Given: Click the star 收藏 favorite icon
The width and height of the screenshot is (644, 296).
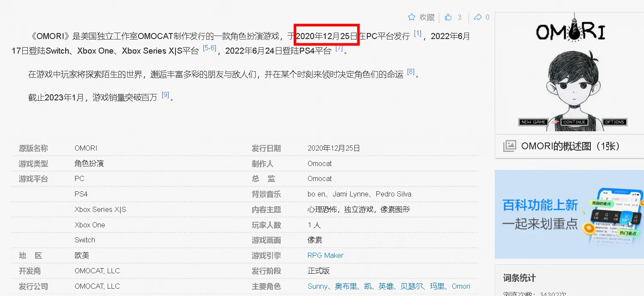Looking at the screenshot, I should coord(412,17).
